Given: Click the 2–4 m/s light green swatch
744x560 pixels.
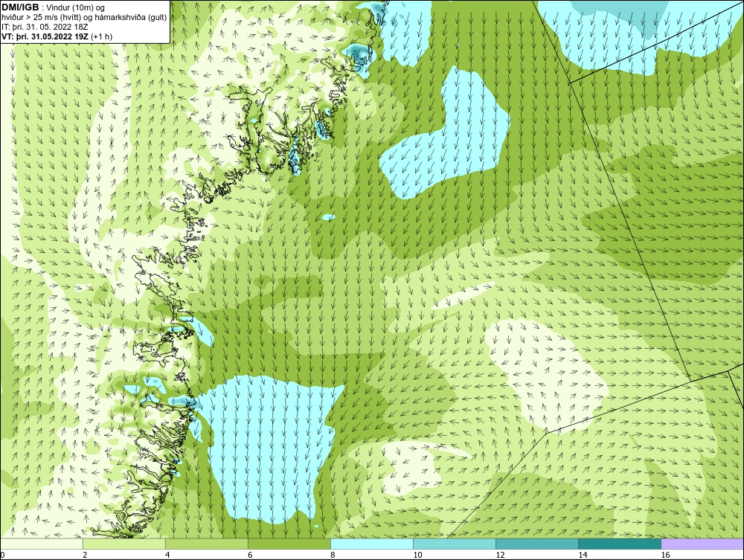Looking at the screenshot, I should click(x=124, y=544).
